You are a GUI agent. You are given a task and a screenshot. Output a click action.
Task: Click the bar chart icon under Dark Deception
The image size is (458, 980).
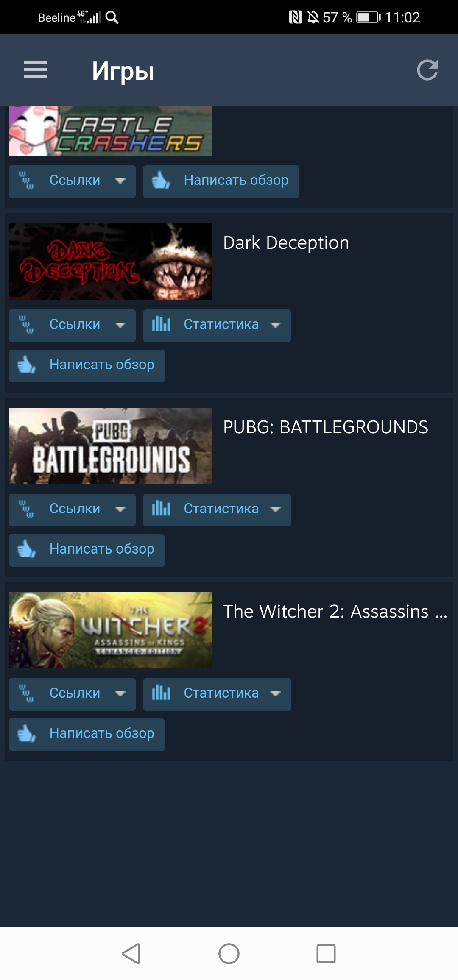pyautogui.click(x=161, y=324)
